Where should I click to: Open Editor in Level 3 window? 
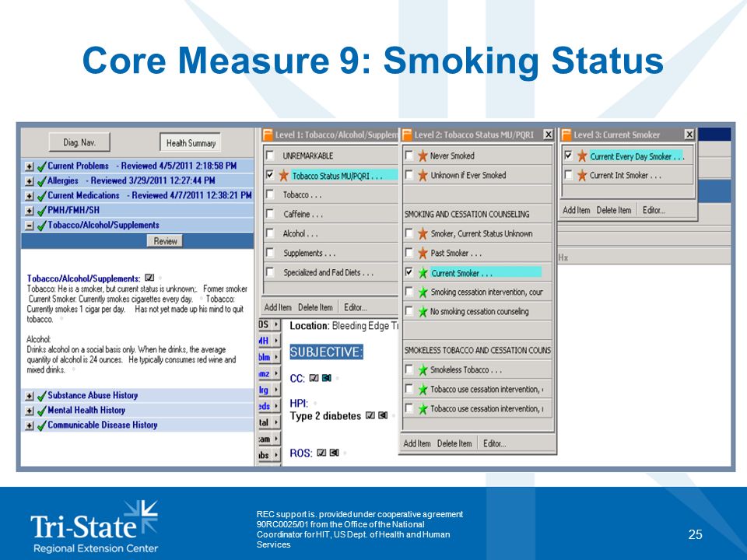point(654,210)
